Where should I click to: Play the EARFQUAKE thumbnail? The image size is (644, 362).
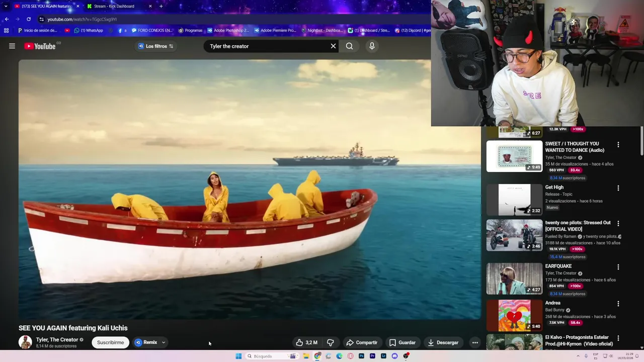click(x=514, y=279)
